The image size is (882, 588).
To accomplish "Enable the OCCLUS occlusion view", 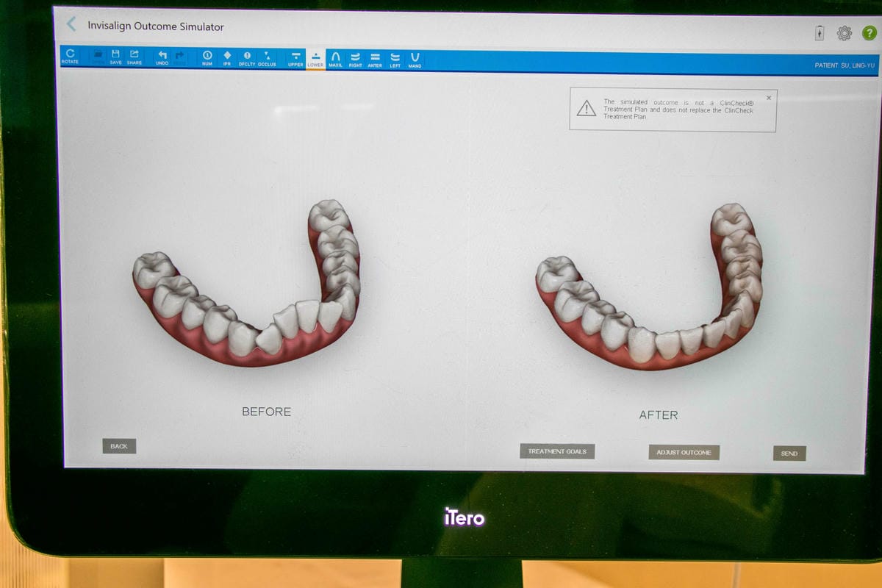I will pyautogui.click(x=267, y=58).
